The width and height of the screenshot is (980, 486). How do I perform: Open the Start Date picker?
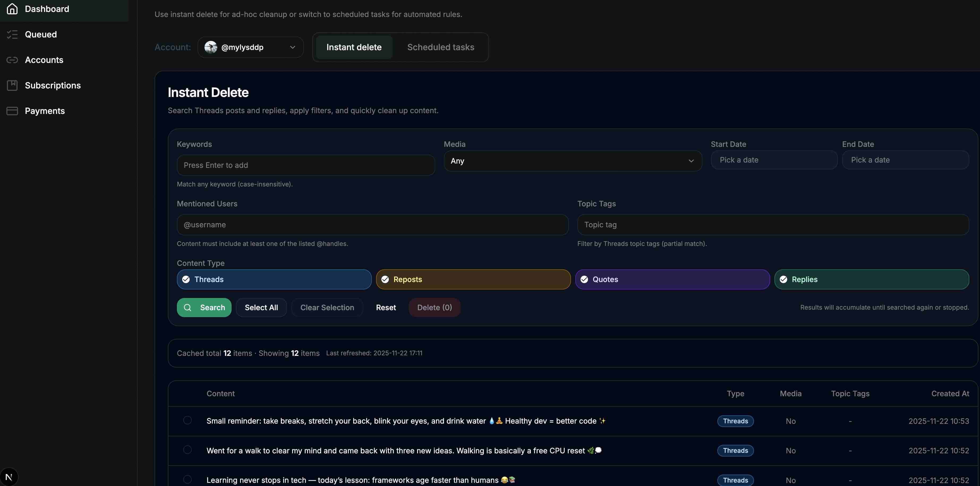tap(774, 160)
